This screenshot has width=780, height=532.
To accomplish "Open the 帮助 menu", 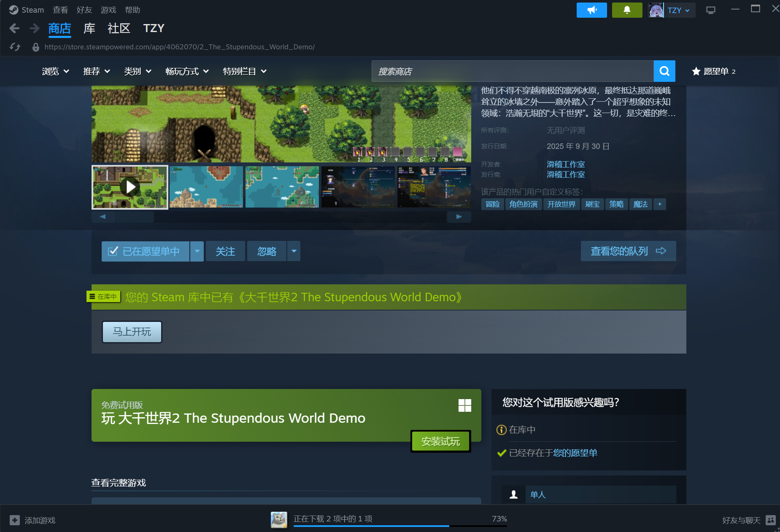I will pyautogui.click(x=132, y=10).
